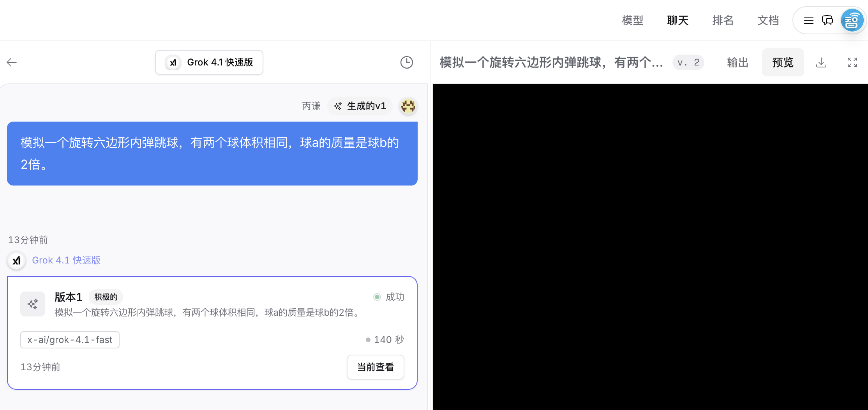Click the Grok logo beside model name

click(173, 62)
